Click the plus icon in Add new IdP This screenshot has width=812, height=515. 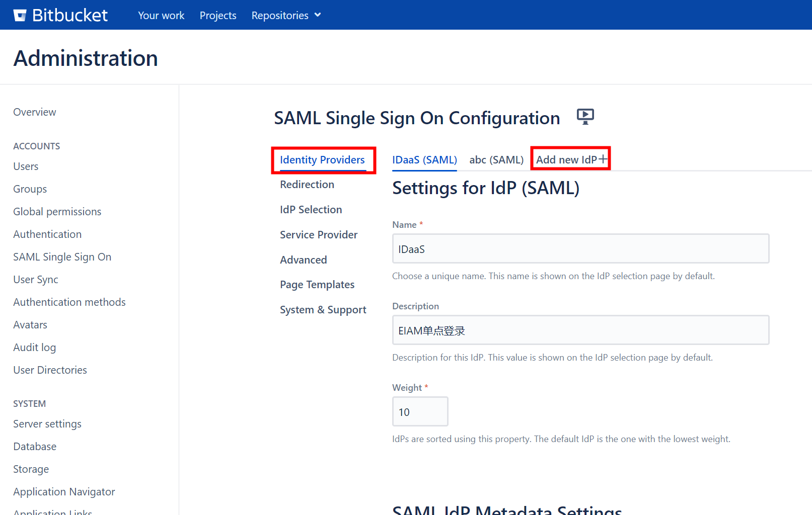[603, 159]
